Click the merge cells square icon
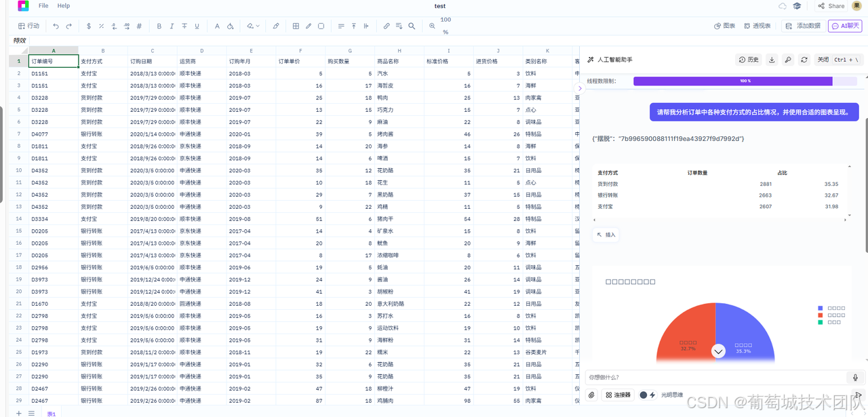Screen dimensions: 868x417 click(321, 26)
